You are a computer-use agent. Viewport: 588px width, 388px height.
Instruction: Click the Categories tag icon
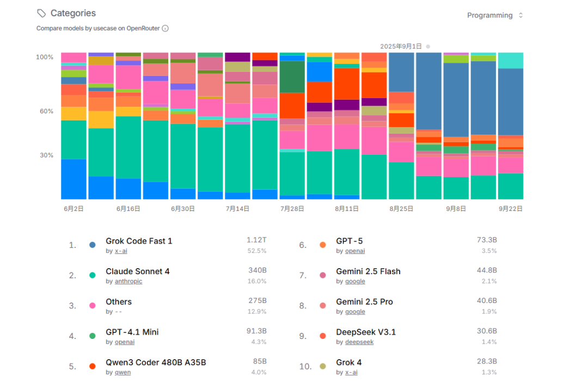pyautogui.click(x=41, y=13)
